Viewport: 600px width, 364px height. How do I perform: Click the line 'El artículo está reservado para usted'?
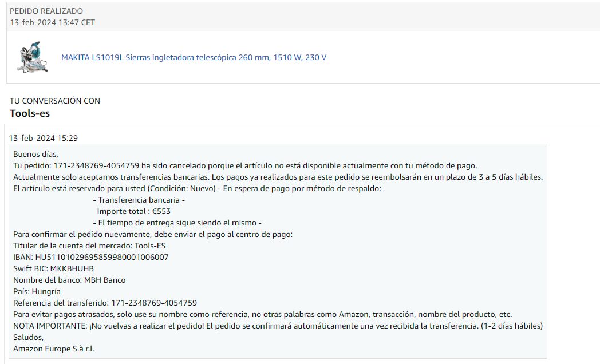(197, 188)
